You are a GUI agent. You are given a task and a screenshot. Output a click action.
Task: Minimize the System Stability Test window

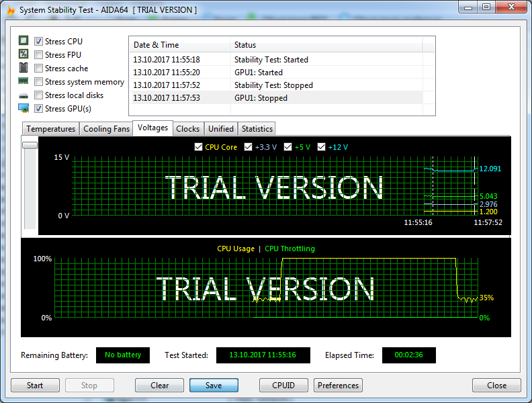click(468, 7)
